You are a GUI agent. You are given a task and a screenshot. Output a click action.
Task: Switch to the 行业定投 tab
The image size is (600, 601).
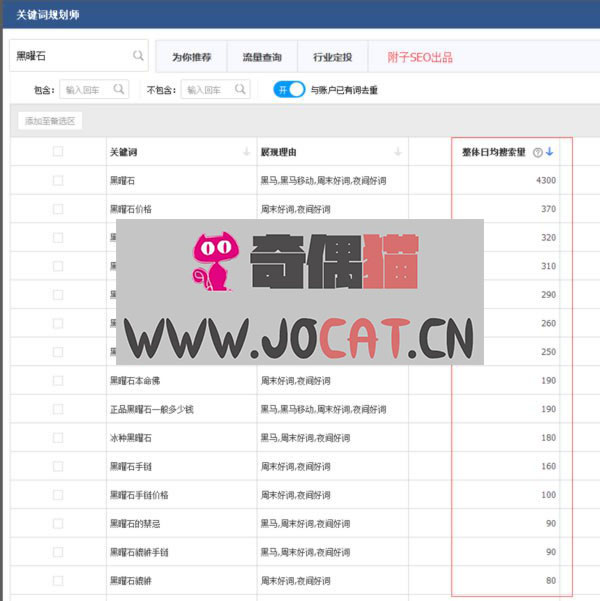[332, 57]
